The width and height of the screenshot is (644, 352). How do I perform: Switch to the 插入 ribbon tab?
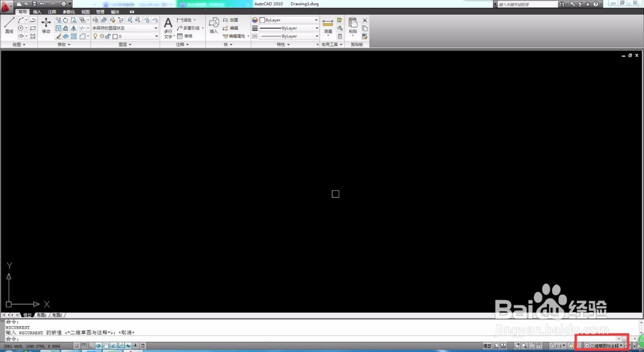click(x=37, y=12)
